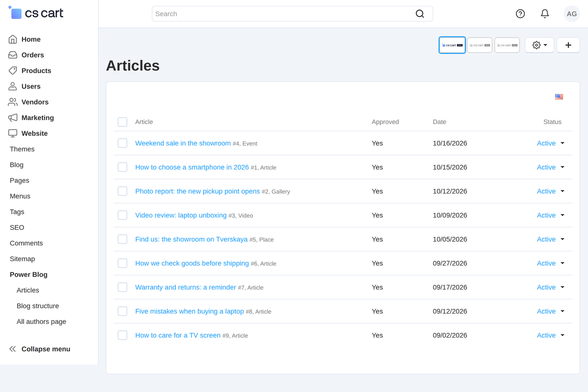
Task: Select the third storefront thumbnail
Action: (507, 45)
